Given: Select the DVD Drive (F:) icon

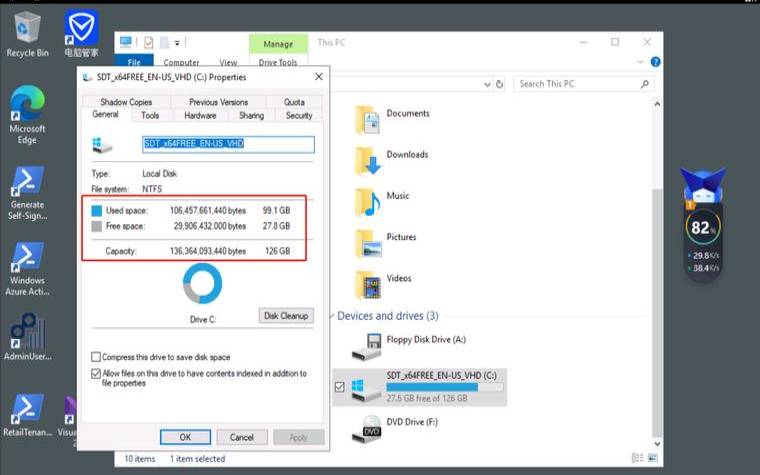Looking at the screenshot, I should (x=367, y=429).
